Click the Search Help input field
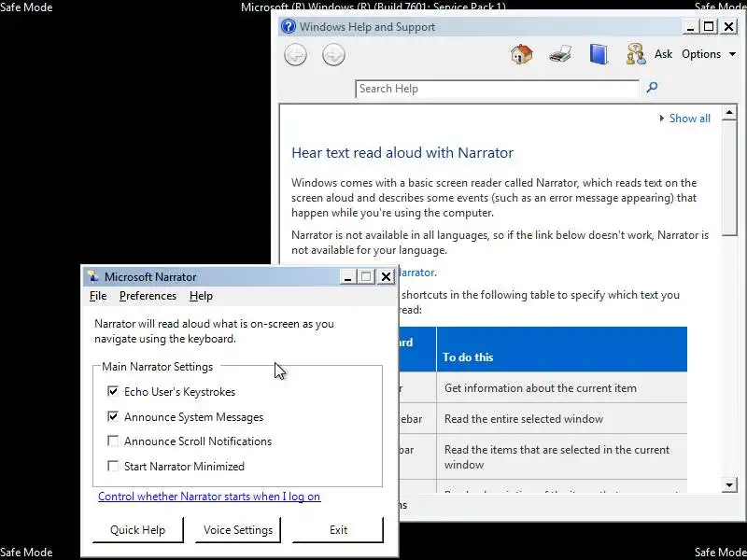 497,89
